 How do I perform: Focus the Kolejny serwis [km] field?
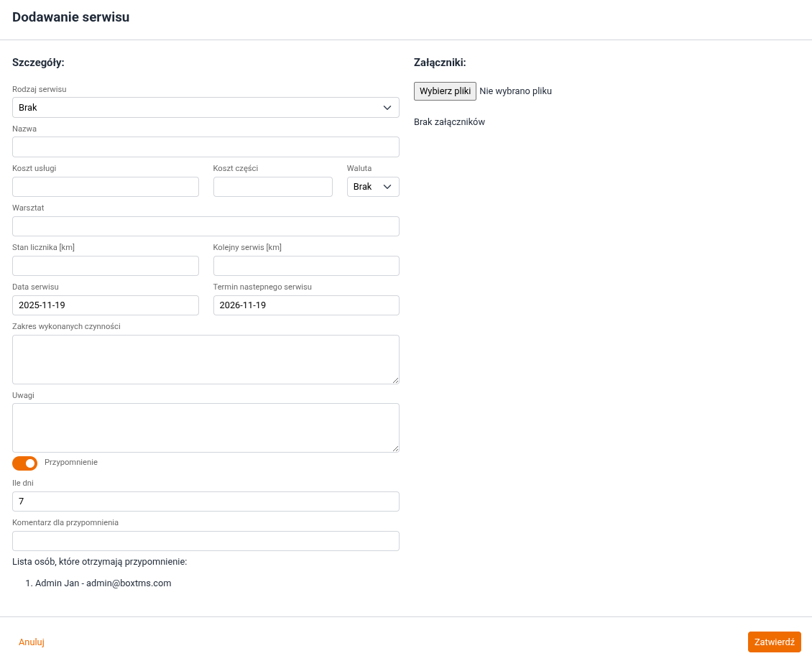point(306,266)
